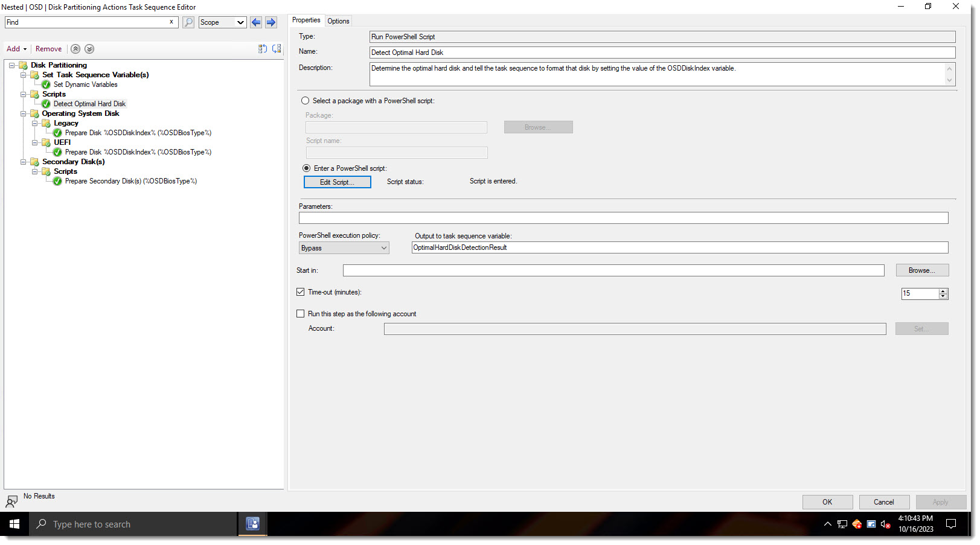This screenshot has width=980, height=545.
Task: Click the OK button
Action: (x=827, y=502)
